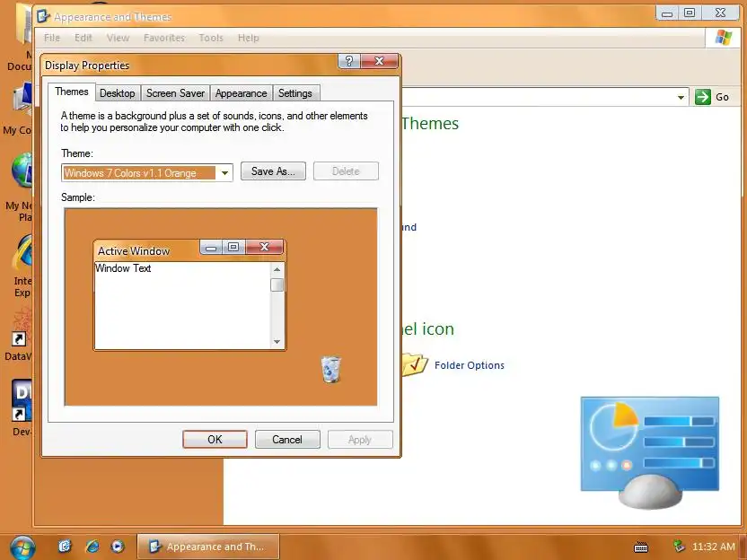Click the Appearance and Themes title bar icon
The width and height of the screenshot is (747, 560).
43,16
